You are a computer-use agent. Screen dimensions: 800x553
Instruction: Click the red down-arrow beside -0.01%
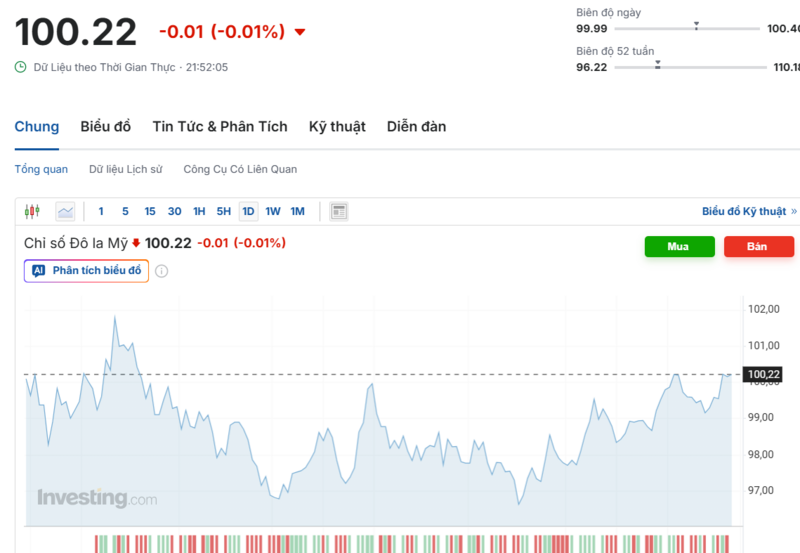[300, 32]
